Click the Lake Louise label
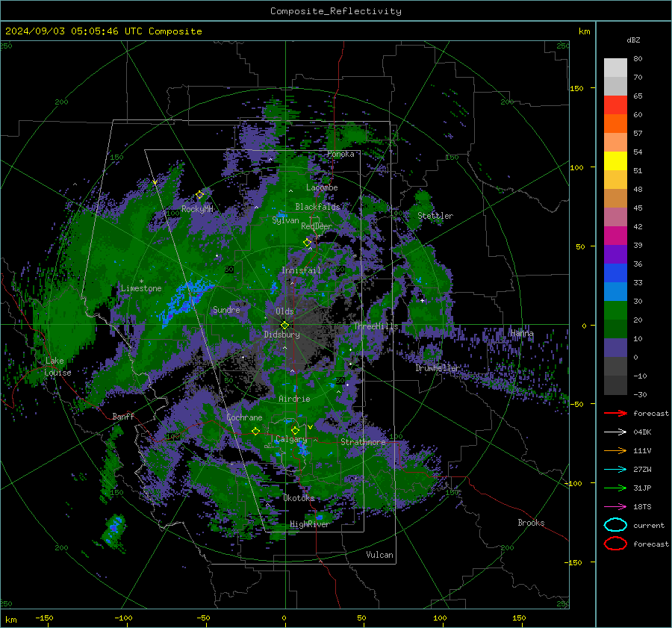Image resolution: width=672 pixels, height=628 pixels. (57, 367)
